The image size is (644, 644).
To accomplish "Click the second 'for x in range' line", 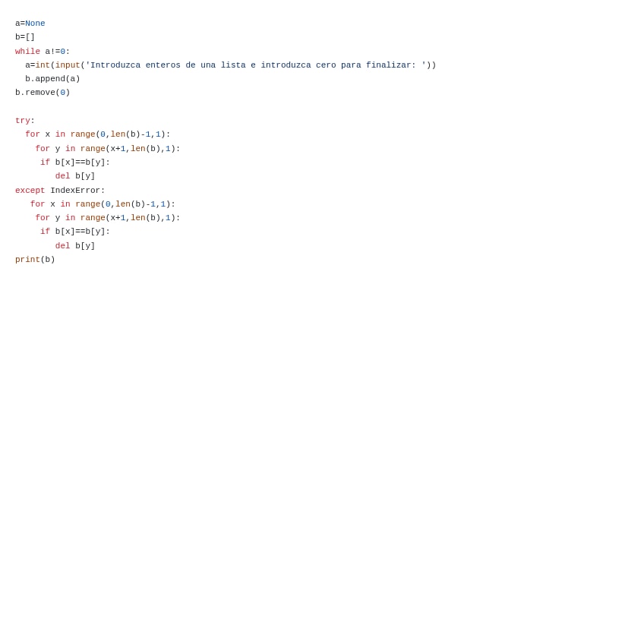I will (103, 204).
